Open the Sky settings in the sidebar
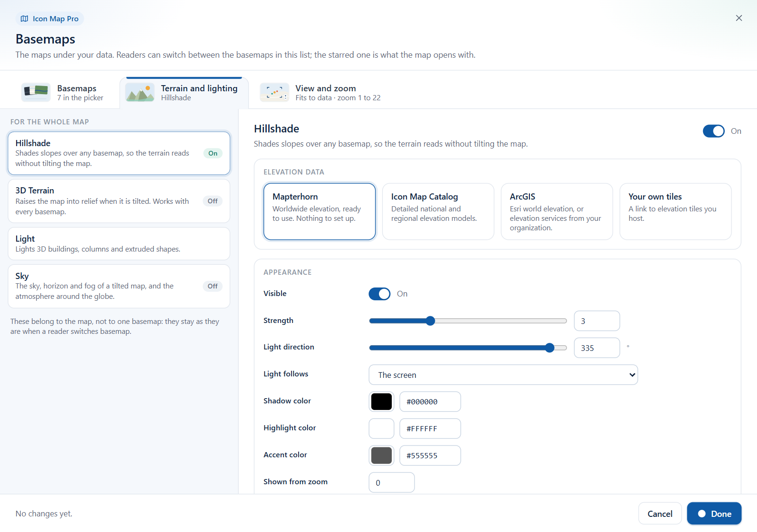The image size is (757, 532). 119,286
